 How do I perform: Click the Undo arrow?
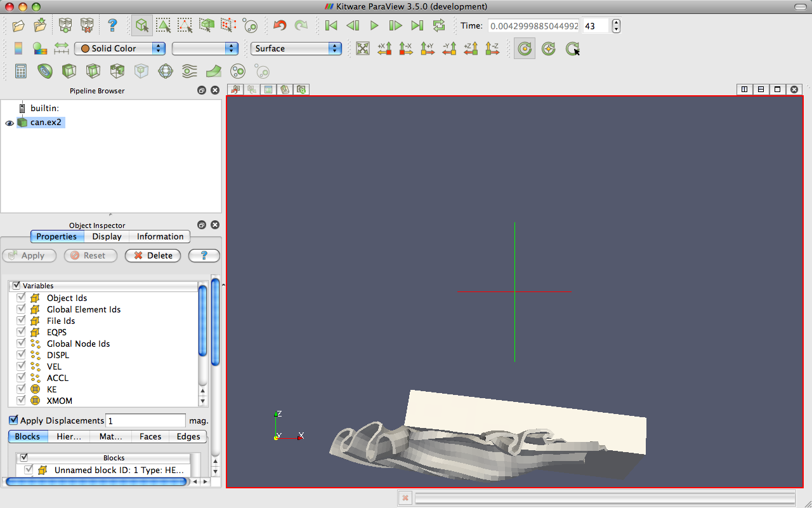click(x=280, y=25)
